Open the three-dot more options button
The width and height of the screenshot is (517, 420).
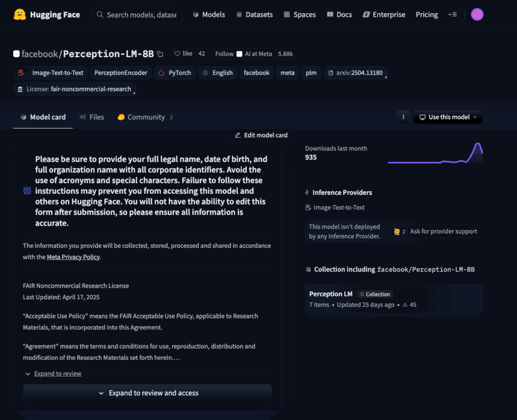pyautogui.click(x=403, y=117)
